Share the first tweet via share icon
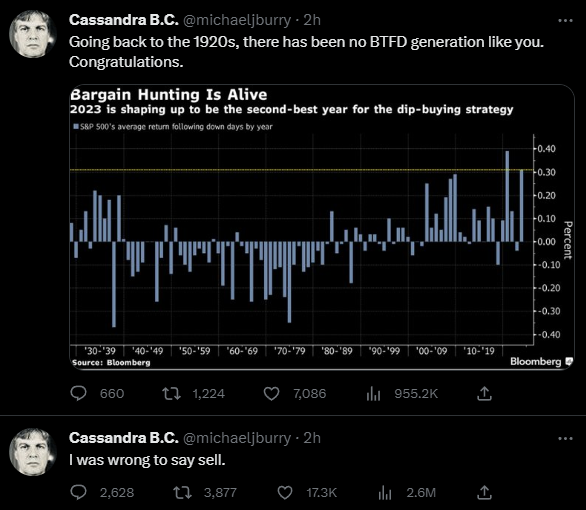 click(x=484, y=393)
